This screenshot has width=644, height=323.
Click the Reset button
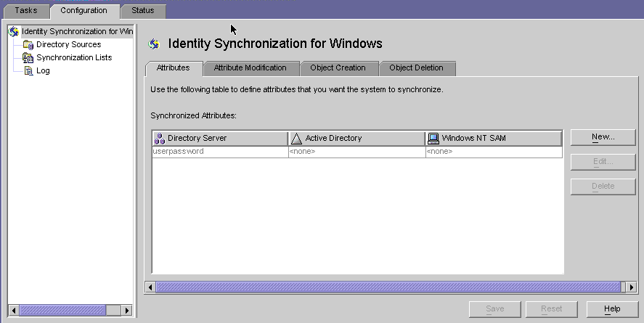[x=552, y=309]
